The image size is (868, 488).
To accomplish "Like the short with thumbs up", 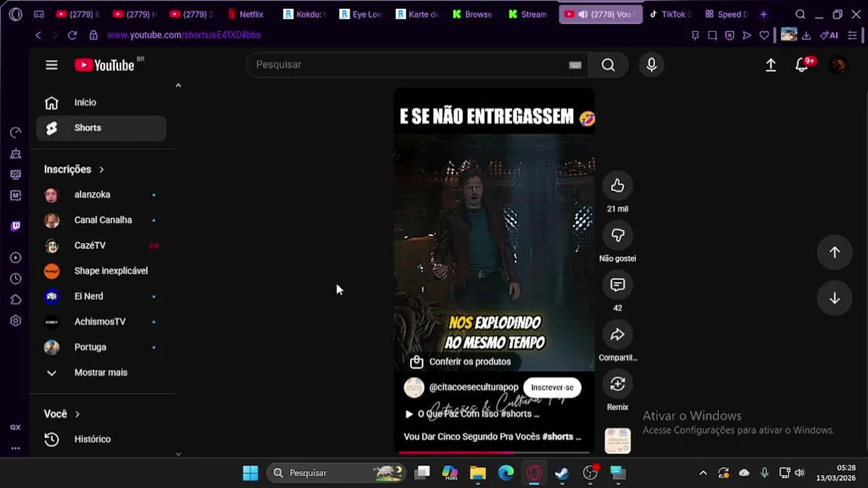I will (617, 186).
